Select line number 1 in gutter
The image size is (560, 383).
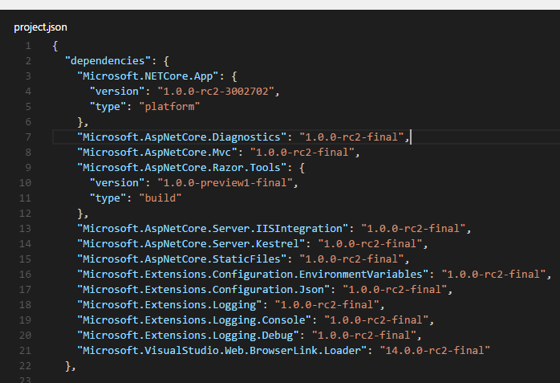28,46
